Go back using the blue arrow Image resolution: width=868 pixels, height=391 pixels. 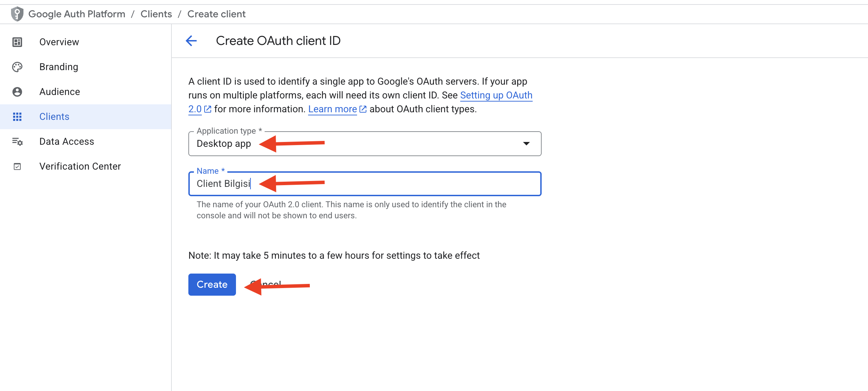click(x=191, y=41)
